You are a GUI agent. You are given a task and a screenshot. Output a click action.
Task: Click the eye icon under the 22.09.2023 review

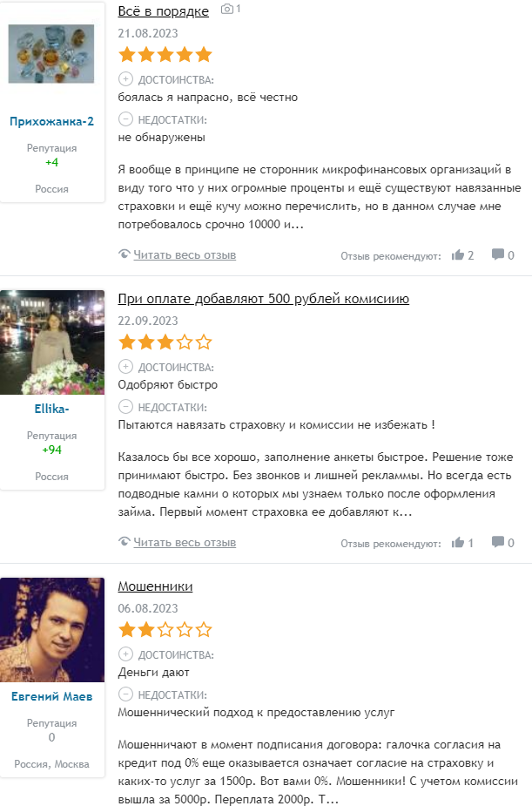pyautogui.click(x=124, y=541)
